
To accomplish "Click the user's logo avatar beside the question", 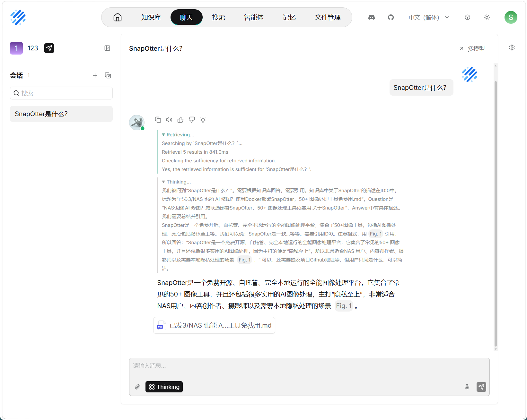I will pos(470,74).
